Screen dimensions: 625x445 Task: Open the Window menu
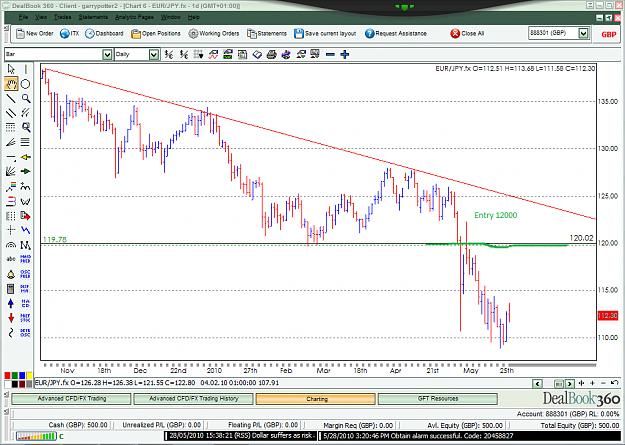tap(171, 17)
